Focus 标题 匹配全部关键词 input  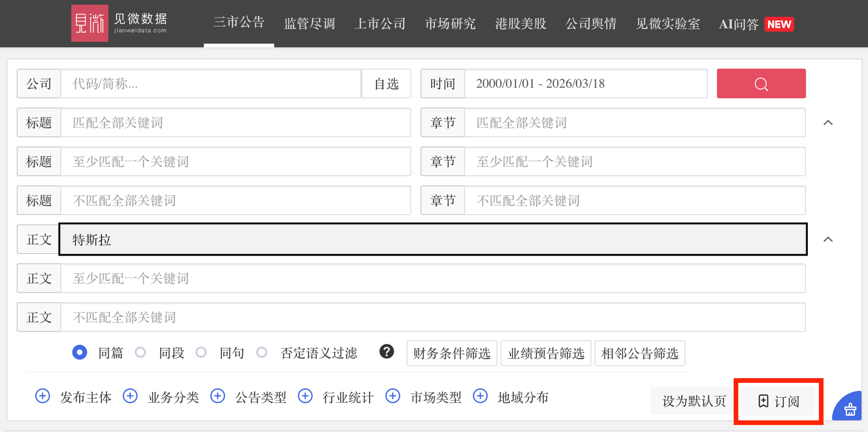[235, 123]
